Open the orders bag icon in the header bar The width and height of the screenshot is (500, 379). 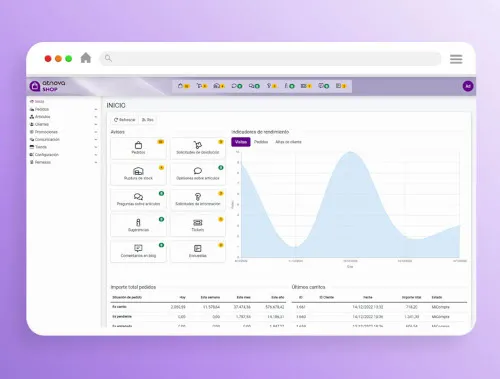coord(184,86)
